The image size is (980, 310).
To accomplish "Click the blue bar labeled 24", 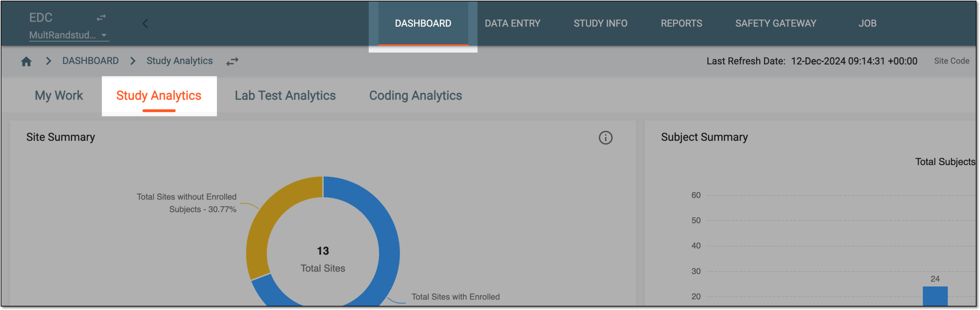I will click(x=935, y=296).
